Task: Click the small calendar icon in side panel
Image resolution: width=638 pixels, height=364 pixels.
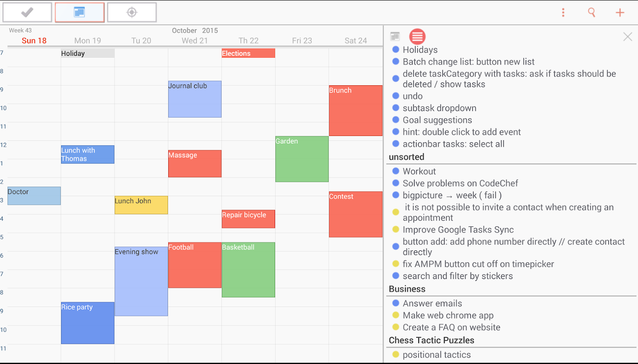Action: coord(395,36)
